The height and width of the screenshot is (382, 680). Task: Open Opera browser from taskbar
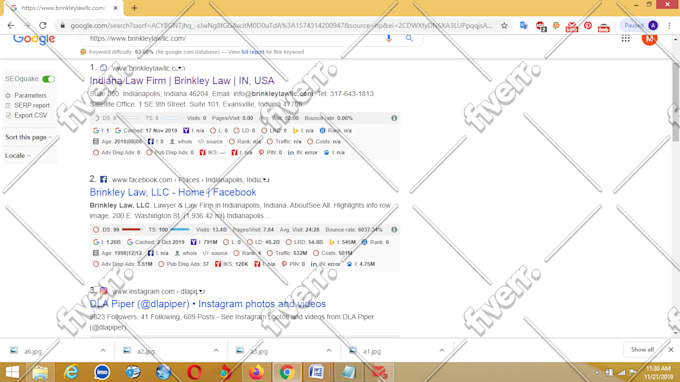[x=194, y=372]
